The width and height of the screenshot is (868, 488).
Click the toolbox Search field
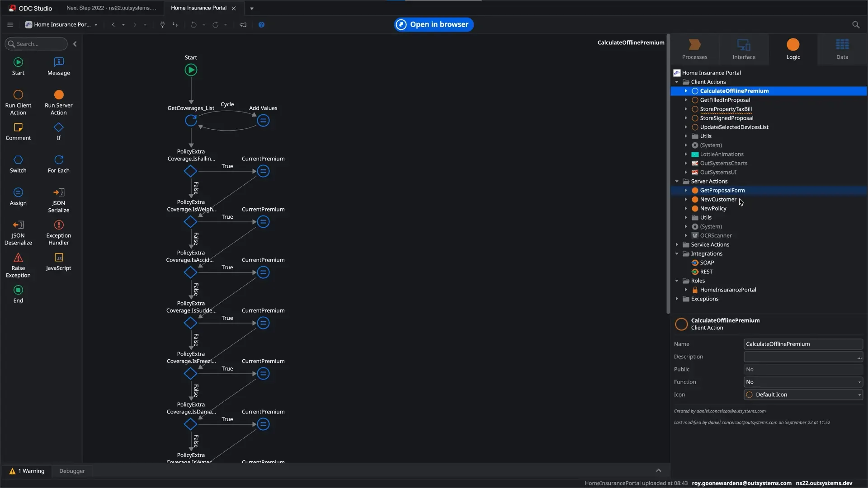[38, 44]
